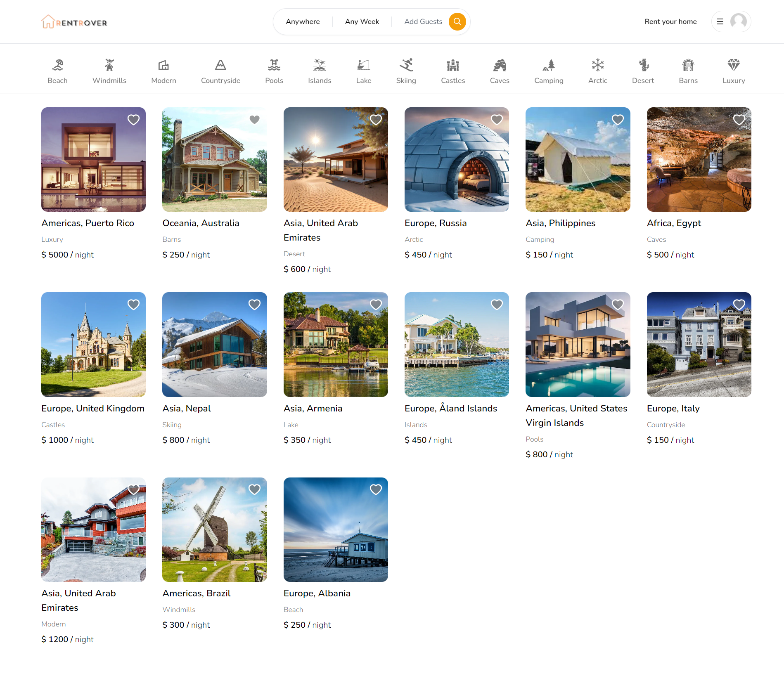Favorite the Puerto Rico luxury listing

[133, 120]
